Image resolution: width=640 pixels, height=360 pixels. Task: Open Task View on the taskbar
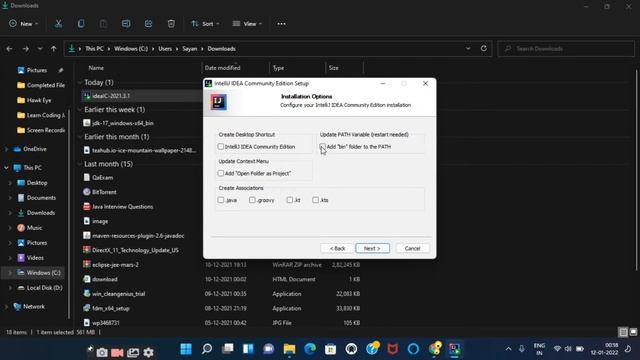[227, 349]
